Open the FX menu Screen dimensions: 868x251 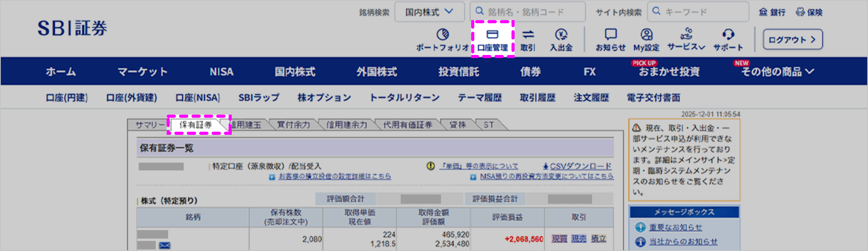point(589,72)
